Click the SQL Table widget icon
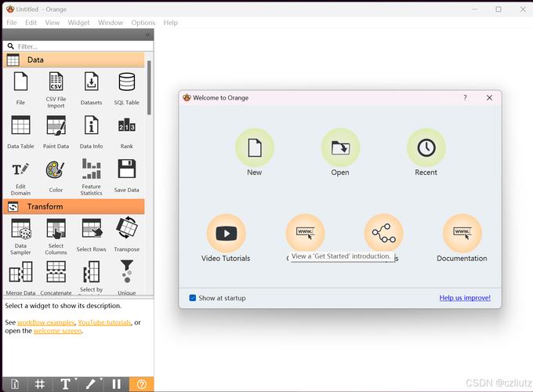This screenshot has width=533, height=392. tap(126, 82)
